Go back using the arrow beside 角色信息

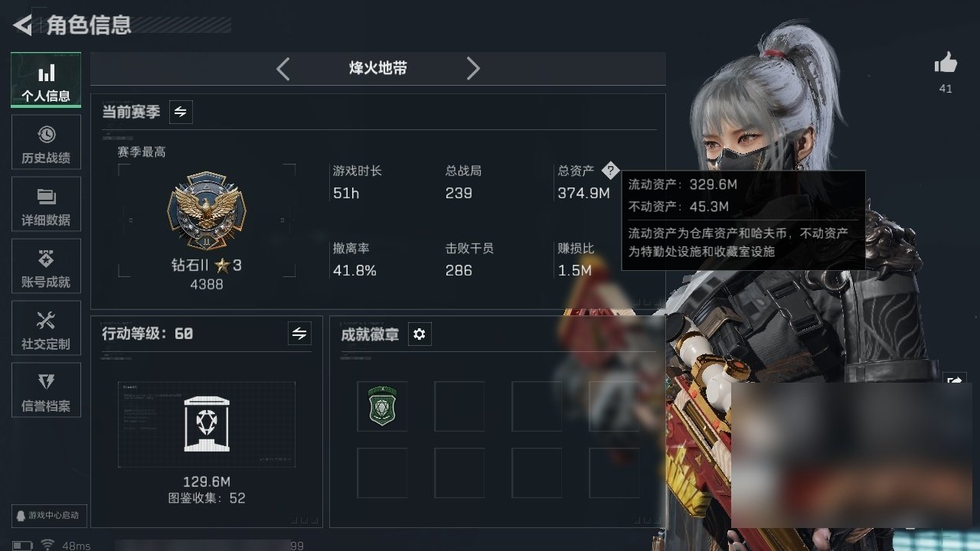point(22,25)
